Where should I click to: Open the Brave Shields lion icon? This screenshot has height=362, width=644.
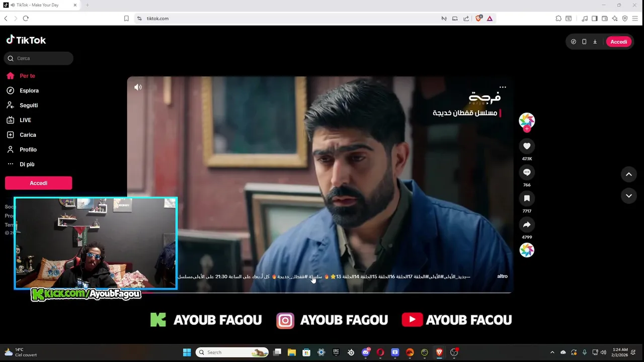478,18
